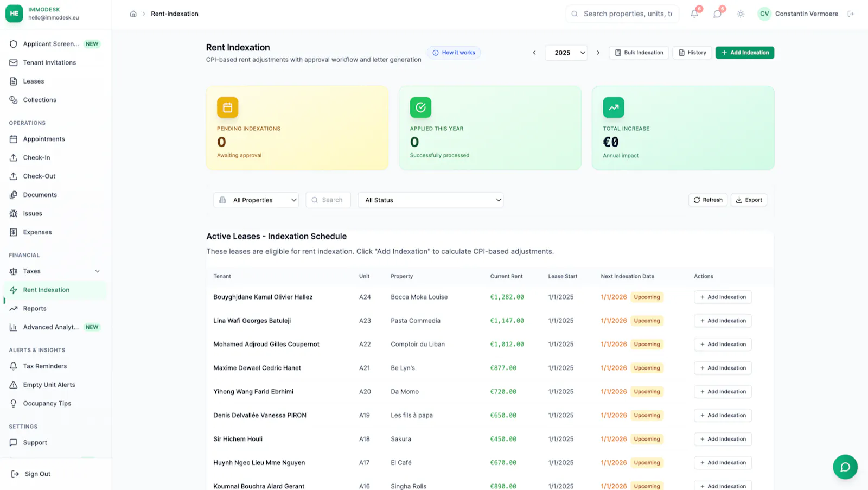
Task: Open Reports page
Action: (x=55, y=309)
